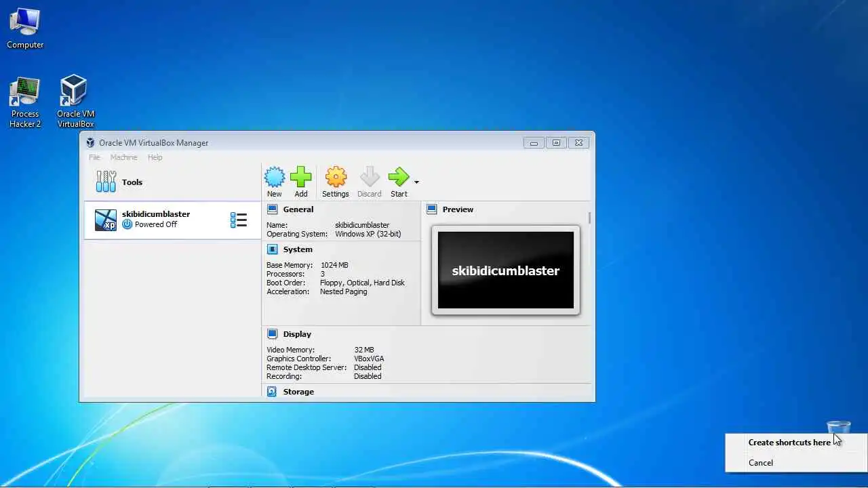Click the green Add machine icon

(x=301, y=178)
